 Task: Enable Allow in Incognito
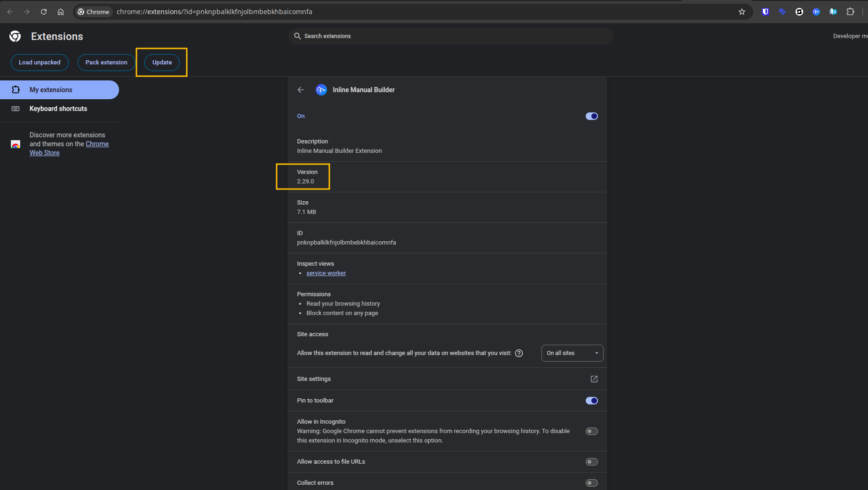click(x=591, y=431)
